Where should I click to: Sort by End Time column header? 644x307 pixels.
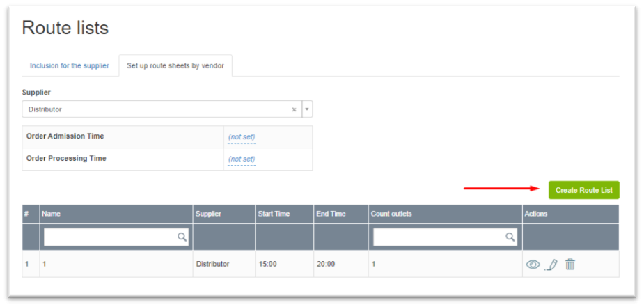tap(331, 214)
